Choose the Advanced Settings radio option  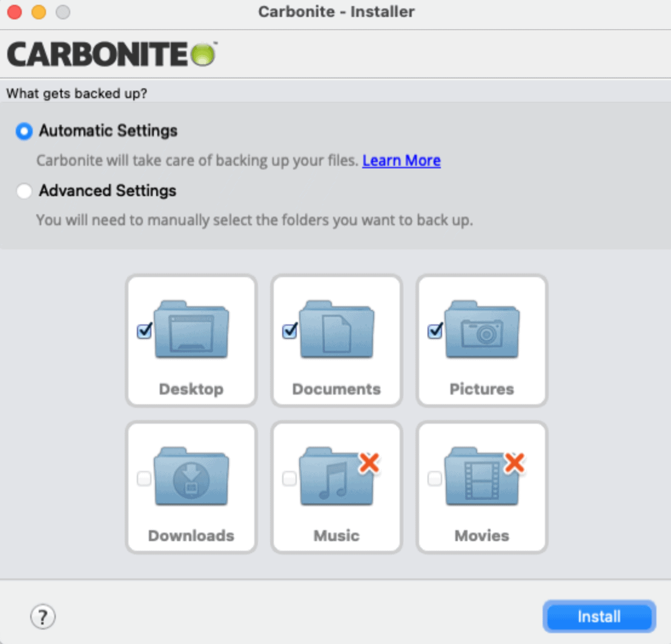pos(24,191)
